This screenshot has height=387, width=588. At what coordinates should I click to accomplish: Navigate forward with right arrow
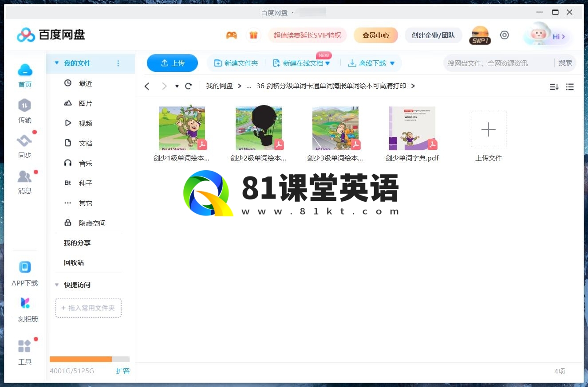tap(164, 86)
